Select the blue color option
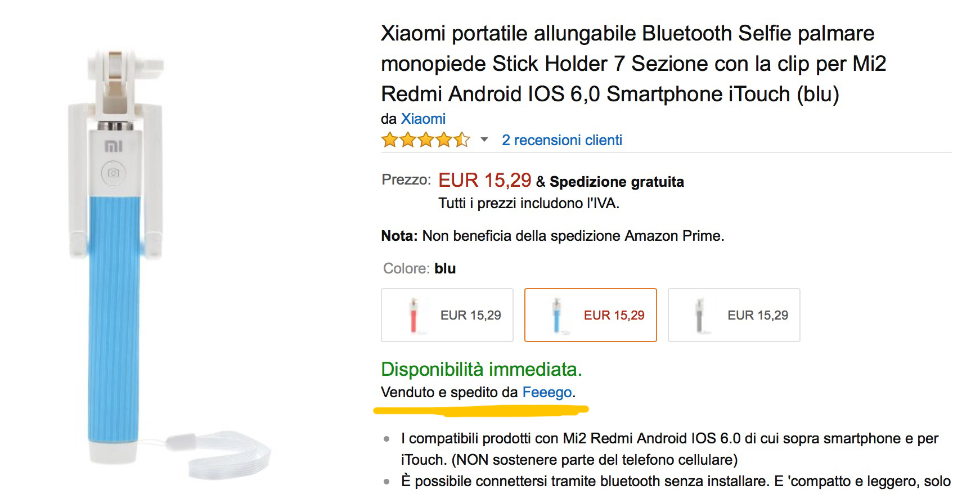This screenshot has height=494, width=980. click(590, 315)
